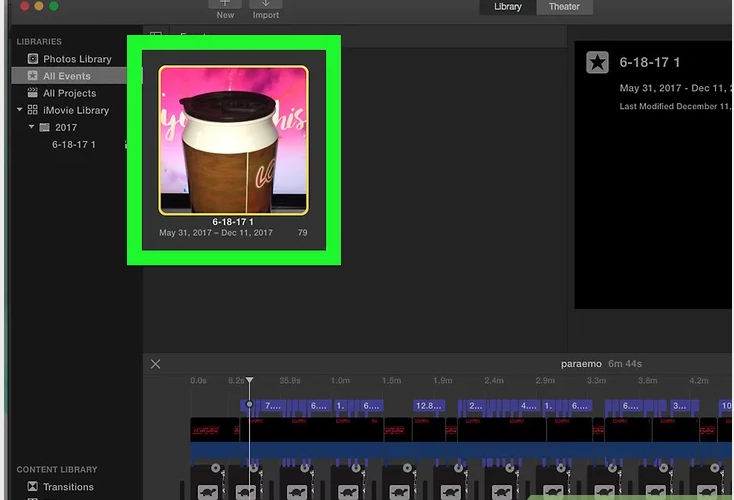Click the LIBRARIES section header
Image resolution: width=734 pixels, height=500 pixels.
pos(39,42)
